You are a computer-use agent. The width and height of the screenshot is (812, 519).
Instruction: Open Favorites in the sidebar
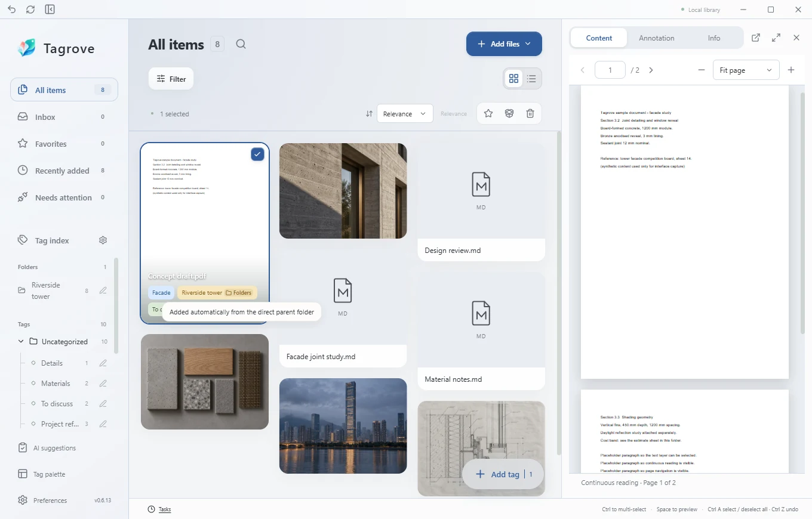click(64, 144)
